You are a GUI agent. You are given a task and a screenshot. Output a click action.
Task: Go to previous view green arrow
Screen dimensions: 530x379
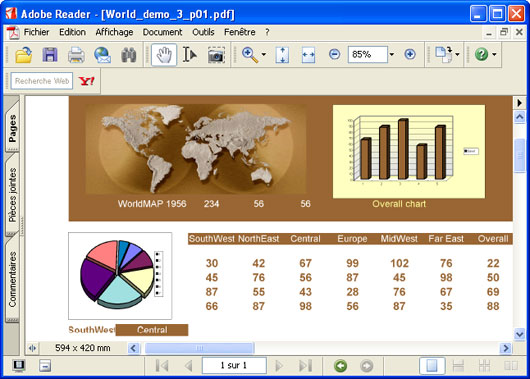click(340, 365)
